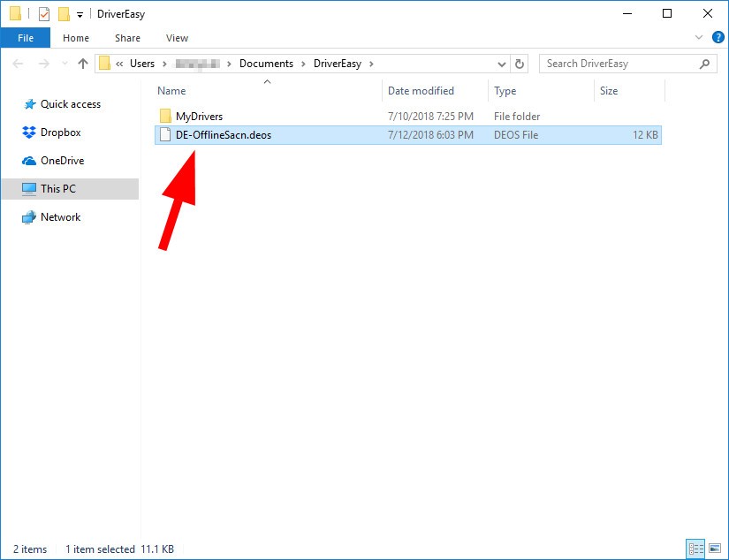Switch to the Home ribbon tab
729x560 pixels.
tap(76, 38)
